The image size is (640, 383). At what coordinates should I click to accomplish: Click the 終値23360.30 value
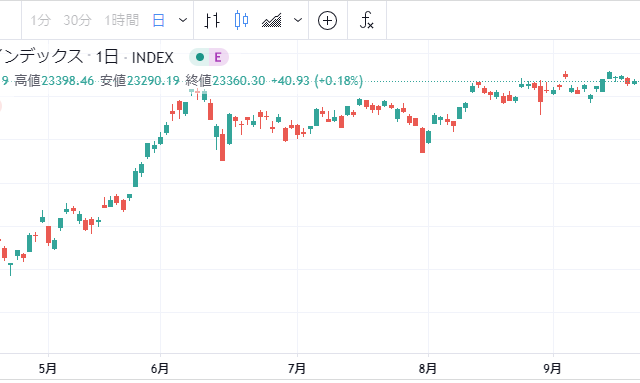click(x=225, y=81)
